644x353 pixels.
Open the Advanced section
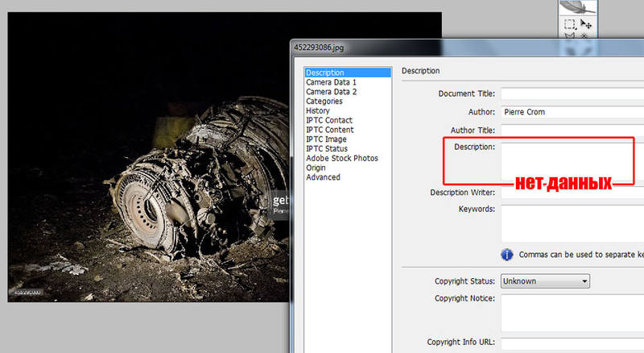coord(323,177)
